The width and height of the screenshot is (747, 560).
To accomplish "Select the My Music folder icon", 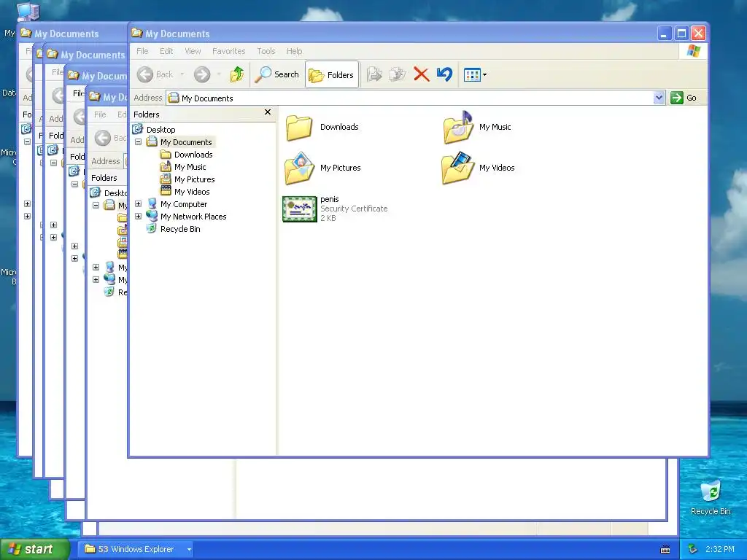I will point(458,127).
